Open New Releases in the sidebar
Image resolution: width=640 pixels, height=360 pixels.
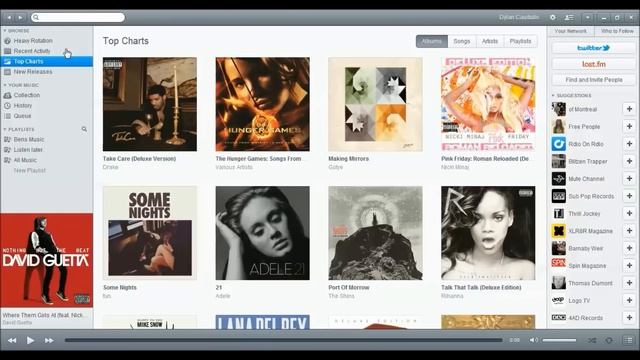coord(33,72)
